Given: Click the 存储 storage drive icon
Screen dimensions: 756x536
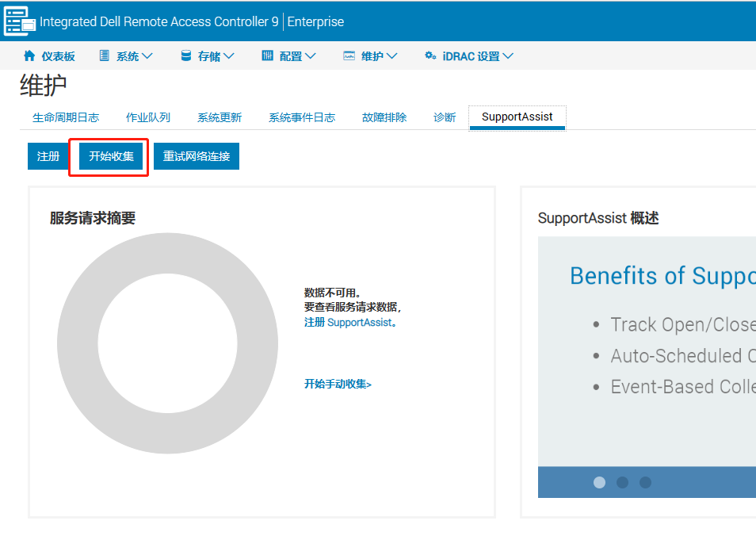Looking at the screenshot, I should tap(185, 56).
